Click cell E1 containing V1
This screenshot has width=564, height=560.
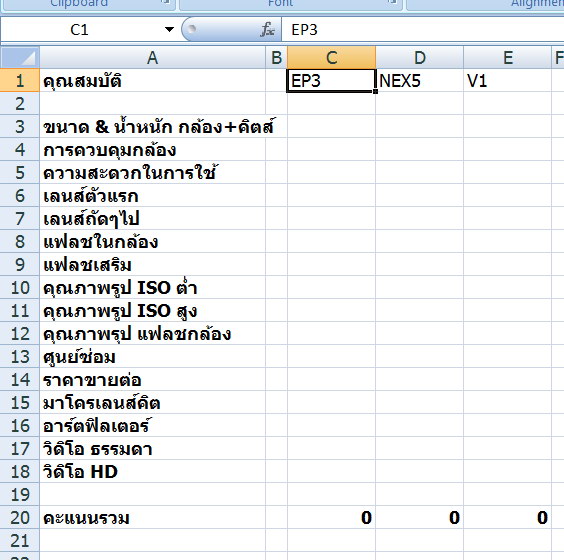pyautogui.click(x=508, y=81)
